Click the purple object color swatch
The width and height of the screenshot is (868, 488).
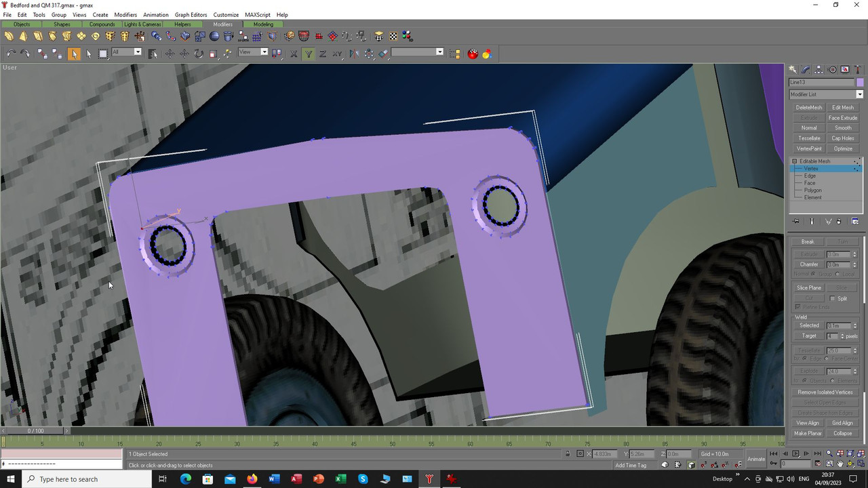pos(860,82)
